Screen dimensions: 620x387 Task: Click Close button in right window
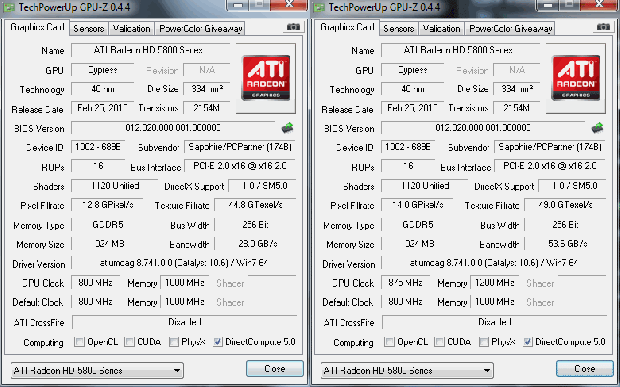[585, 368]
